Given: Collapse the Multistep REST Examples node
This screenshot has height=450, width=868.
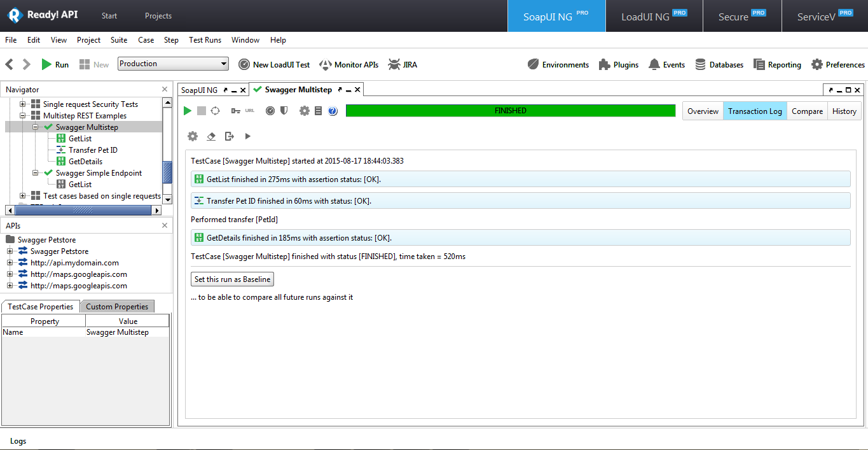Looking at the screenshot, I should coord(23,116).
